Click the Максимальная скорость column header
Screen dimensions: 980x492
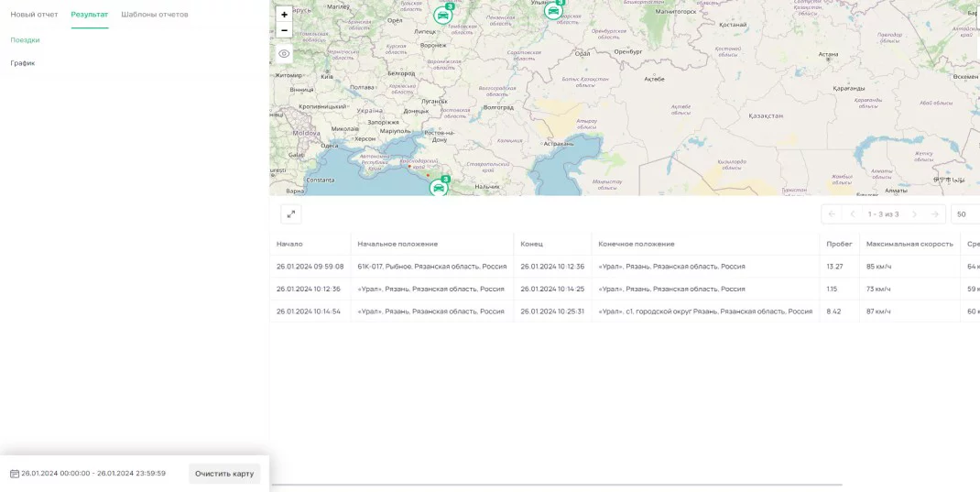910,244
